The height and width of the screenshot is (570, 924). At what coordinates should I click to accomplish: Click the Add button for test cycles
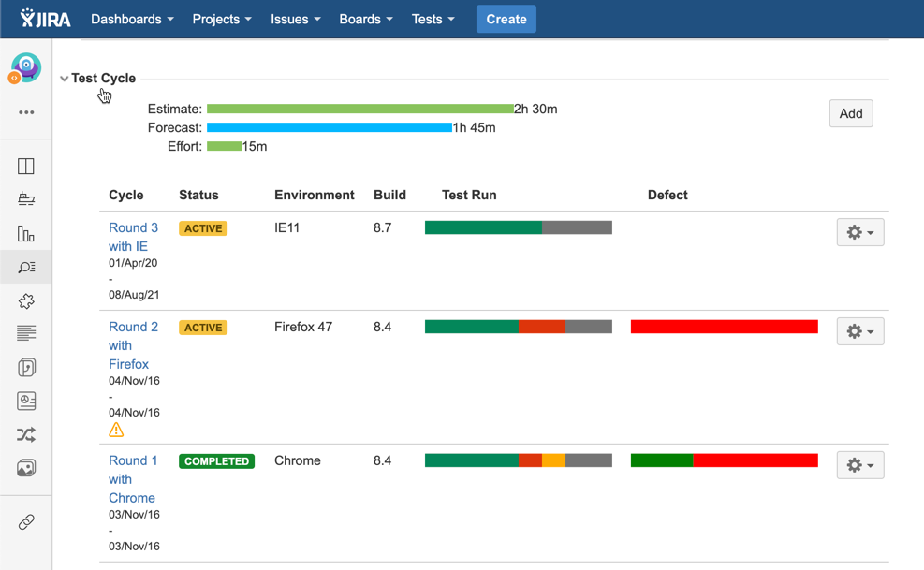coord(850,113)
